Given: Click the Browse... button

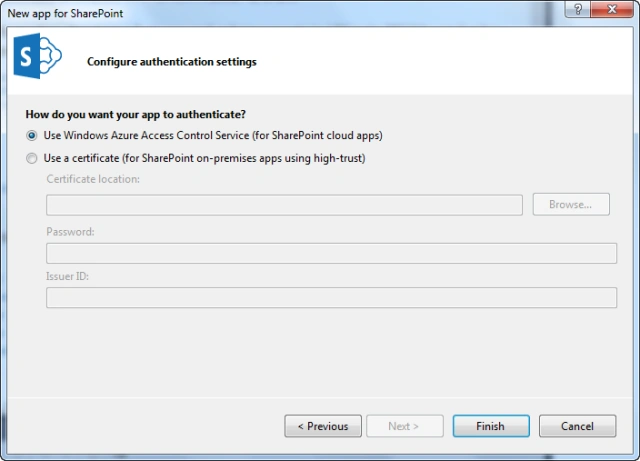Looking at the screenshot, I should [x=571, y=205].
